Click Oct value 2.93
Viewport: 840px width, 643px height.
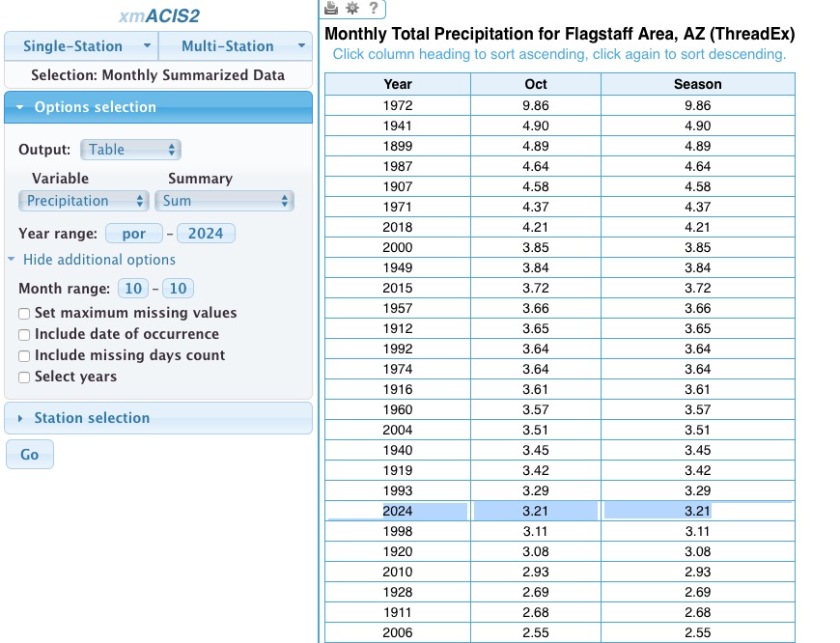click(x=536, y=573)
